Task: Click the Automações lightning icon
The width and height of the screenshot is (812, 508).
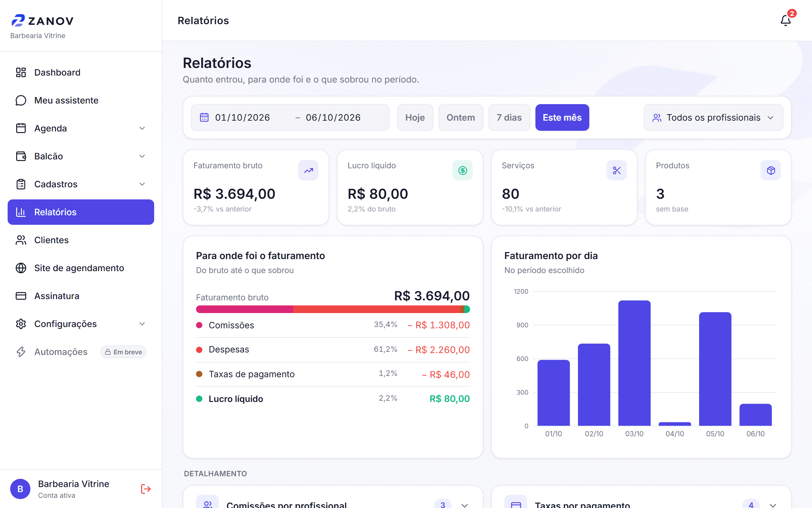Action: (x=21, y=352)
